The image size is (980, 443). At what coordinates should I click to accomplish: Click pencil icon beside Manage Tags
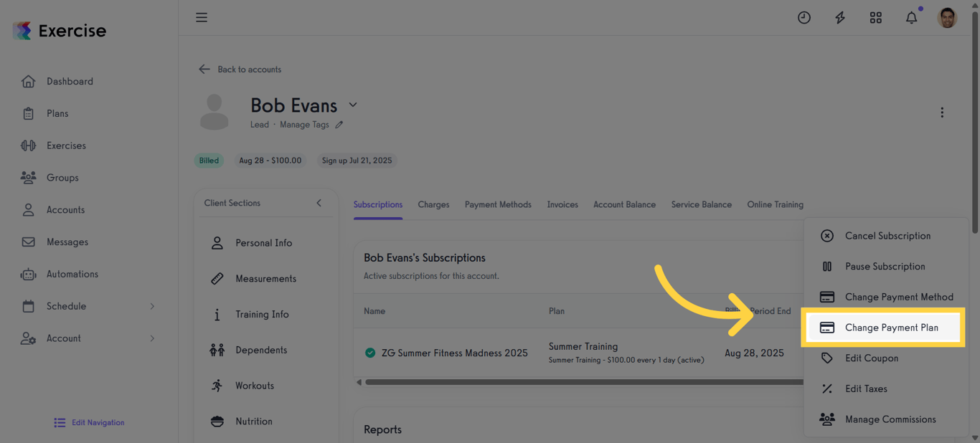(339, 125)
